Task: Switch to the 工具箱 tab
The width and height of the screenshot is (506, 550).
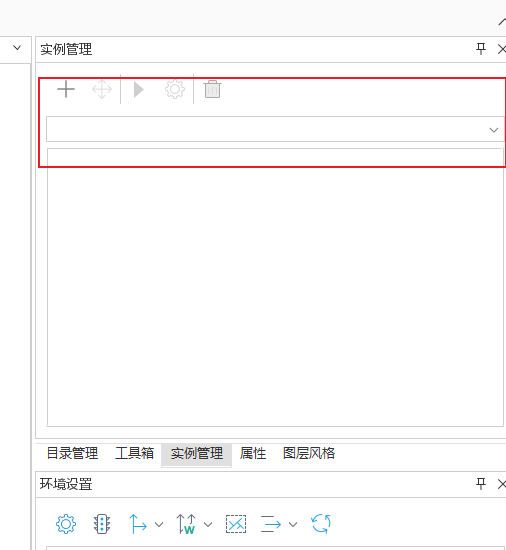Action: coord(135,453)
